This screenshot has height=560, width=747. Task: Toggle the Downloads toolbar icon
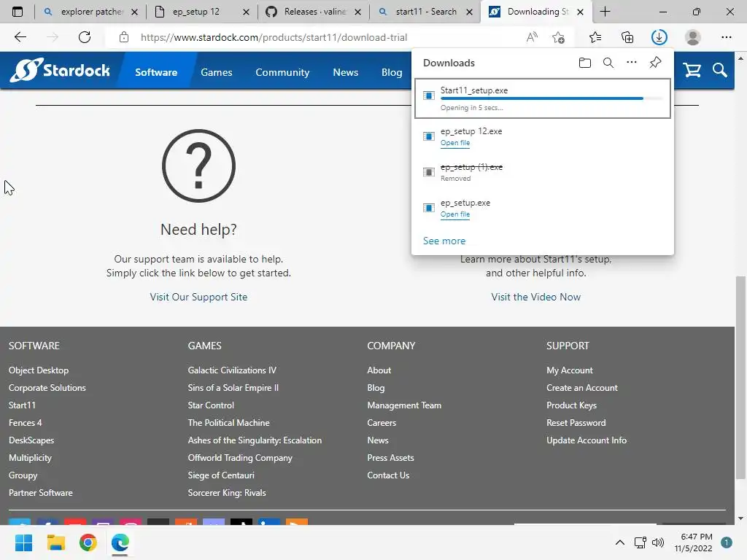(x=659, y=37)
